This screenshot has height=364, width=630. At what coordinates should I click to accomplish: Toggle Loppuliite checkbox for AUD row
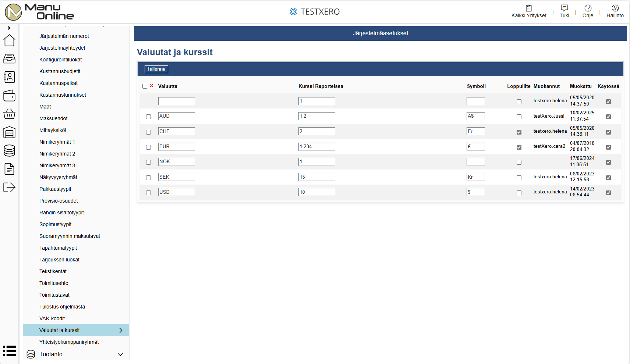tap(519, 117)
